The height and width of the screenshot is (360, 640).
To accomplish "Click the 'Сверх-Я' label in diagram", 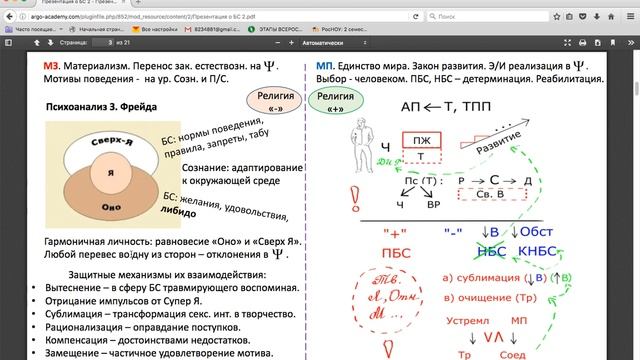I will pos(112,142).
